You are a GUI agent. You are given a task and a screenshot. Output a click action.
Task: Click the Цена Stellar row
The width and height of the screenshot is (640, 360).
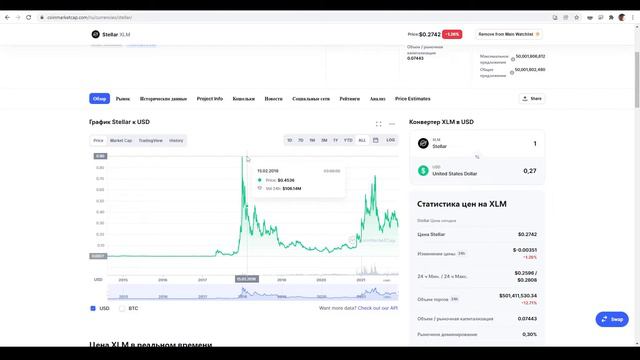pos(477,234)
